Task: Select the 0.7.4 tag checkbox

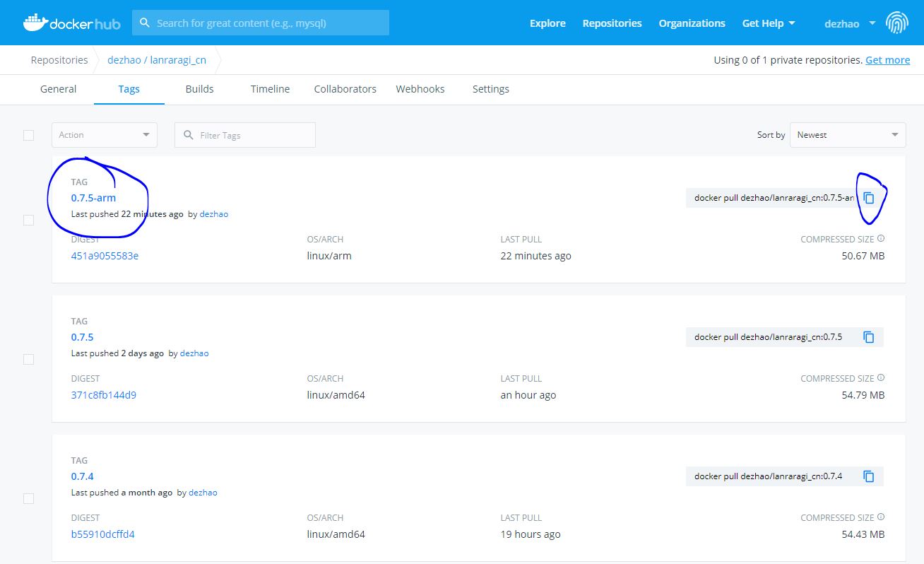Action: click(x=28, y=498)
